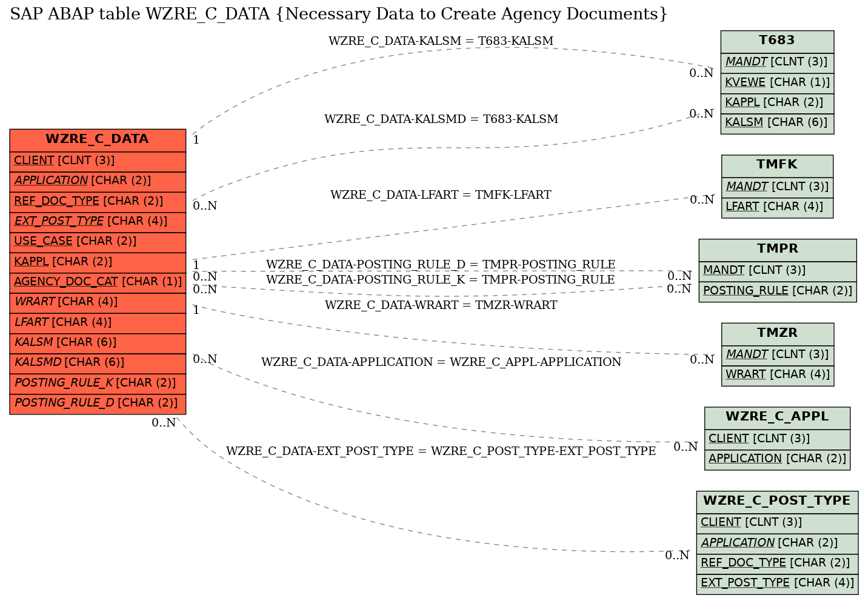Image resolution: width=868 pixels, height=601 pixels.
Task: Select the WRART = TMZR-WRART relation label
Action: click(x=441, y=305)
